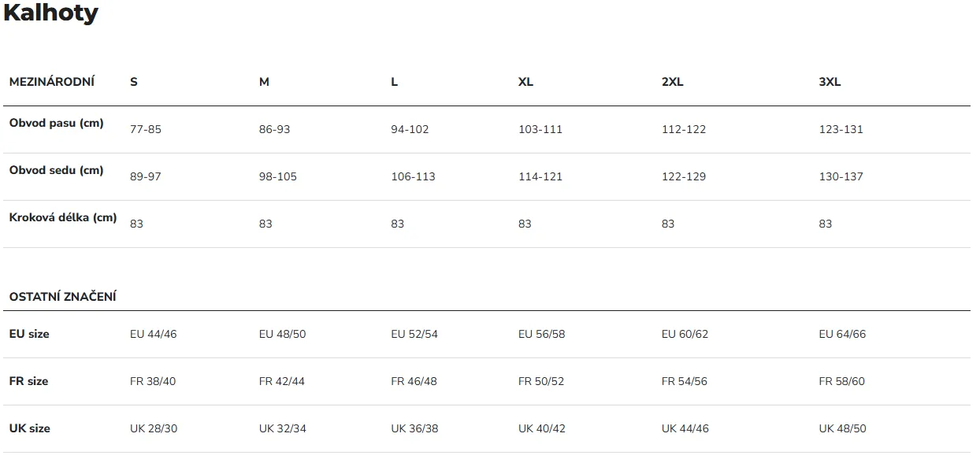Click the UK size row label
The width and height of the screenshot is (980, 463).
(29, 428)
